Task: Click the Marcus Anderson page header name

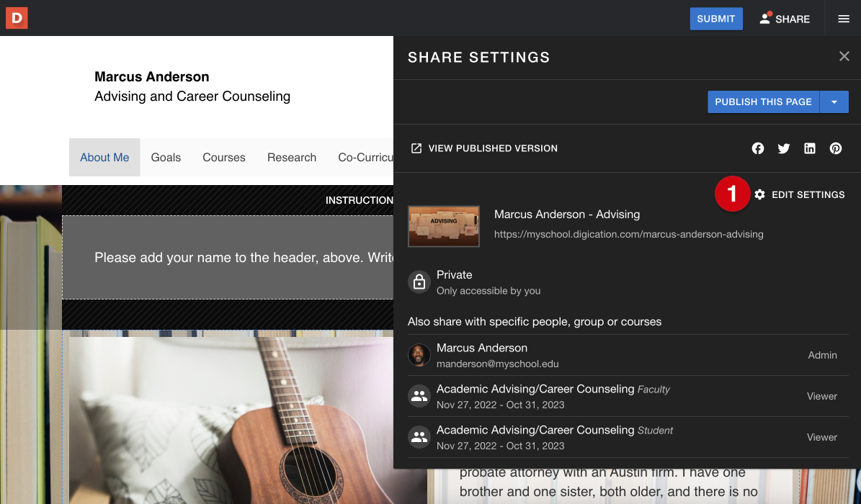Action: 151,76
